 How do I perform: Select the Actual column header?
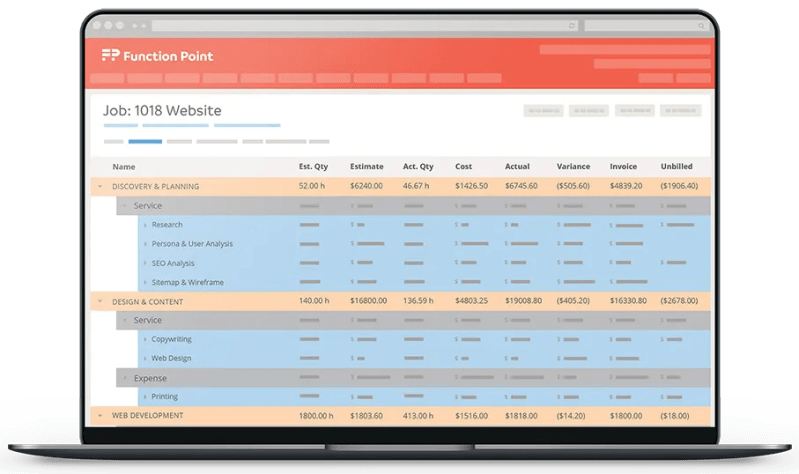(x=517, y=167)
